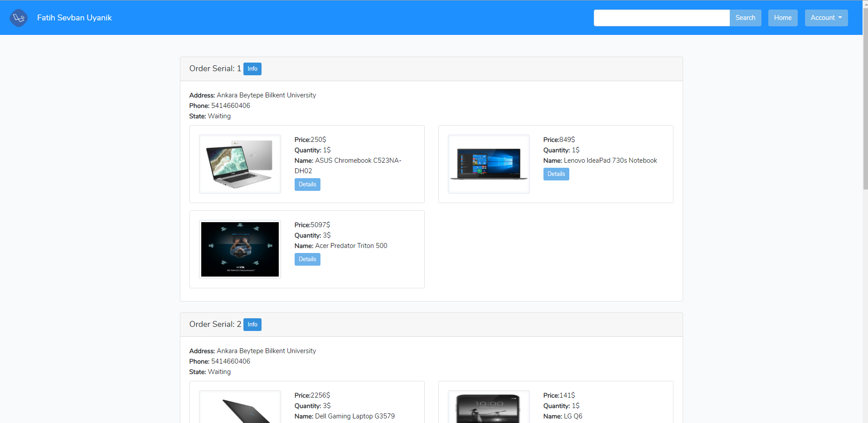The height and width of the screenshot is (423, 868).
Task: Click the Acer Predator Triton product image
Action: pyautogui.click(x=240, y=249)
